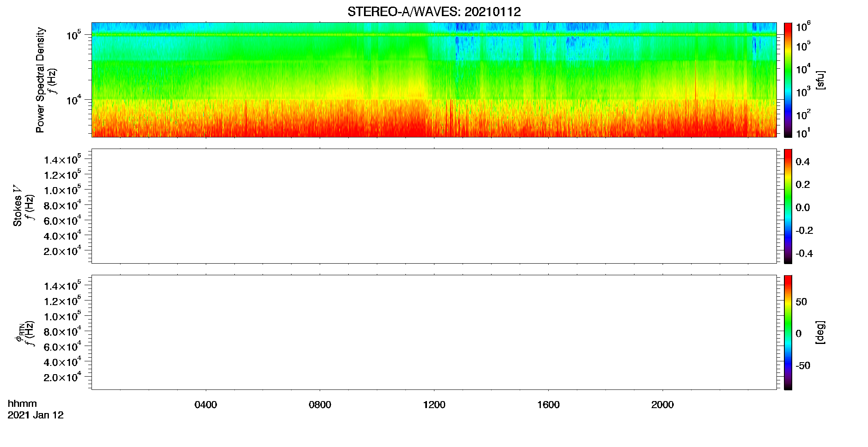Image resolution: width=868 pixels, height=447 pixels.
Task: Click the [deg] units label
Action: 820,332
